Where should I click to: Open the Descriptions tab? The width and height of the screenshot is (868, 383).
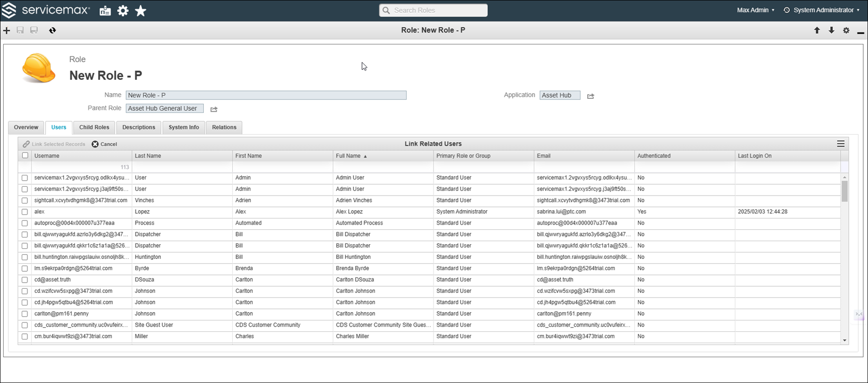click(139, 127)
